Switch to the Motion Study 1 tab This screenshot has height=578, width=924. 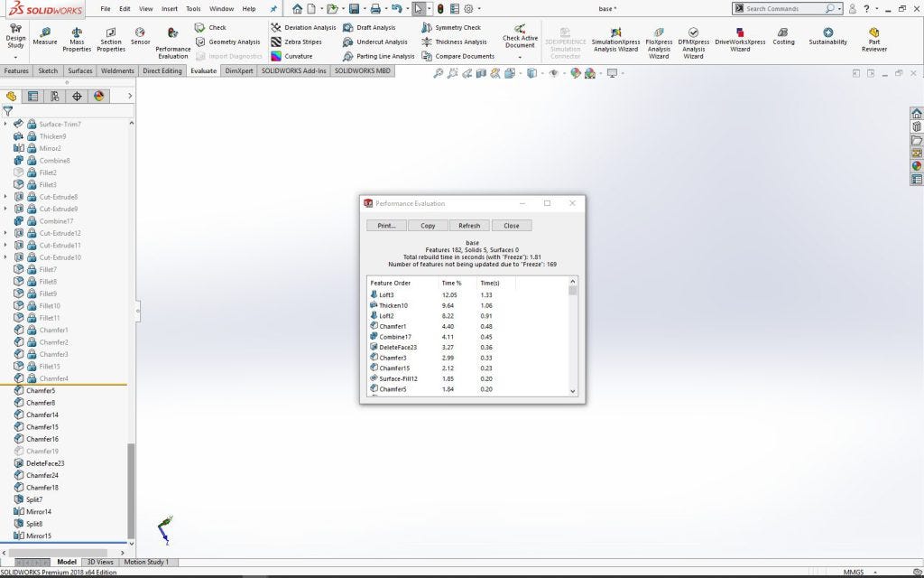pyautogui.click(x=146, y=562)
